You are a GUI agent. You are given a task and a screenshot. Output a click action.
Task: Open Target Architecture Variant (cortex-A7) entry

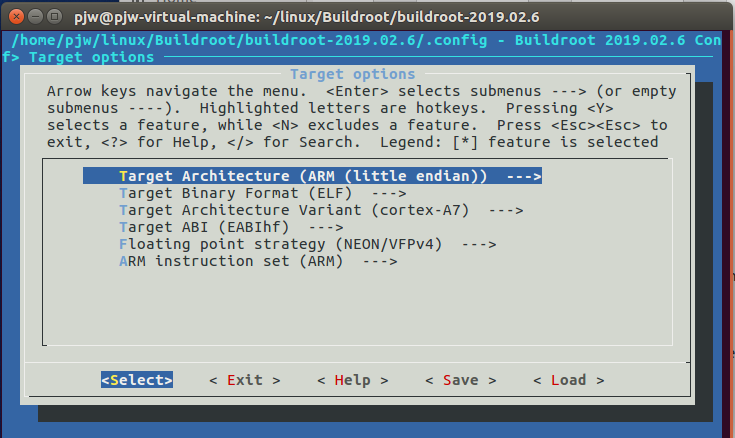321,210
